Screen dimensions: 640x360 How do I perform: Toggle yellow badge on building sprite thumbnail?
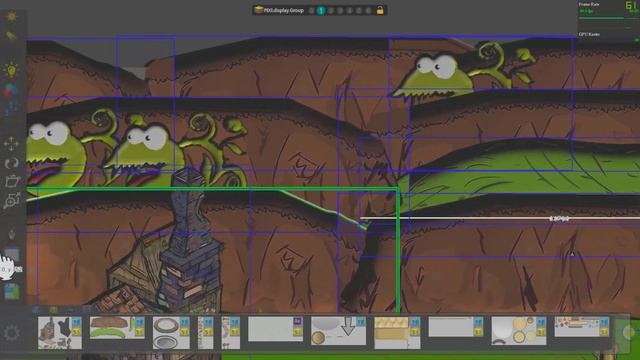(x=76, y=332)
